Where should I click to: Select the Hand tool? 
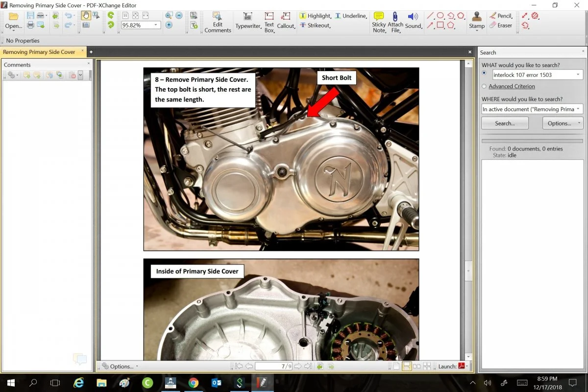[x=86, y=16]
